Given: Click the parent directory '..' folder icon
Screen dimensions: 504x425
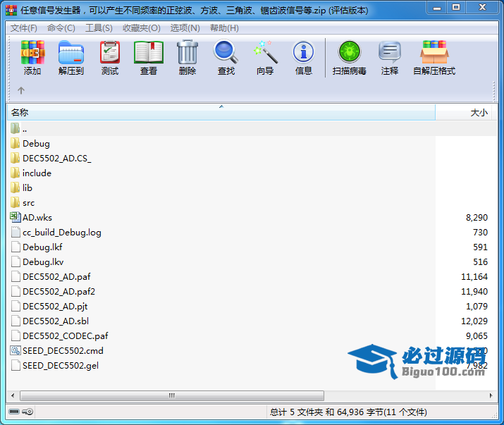Looking at the screenshot, I should pyautogui.click(x=15, y=128).
